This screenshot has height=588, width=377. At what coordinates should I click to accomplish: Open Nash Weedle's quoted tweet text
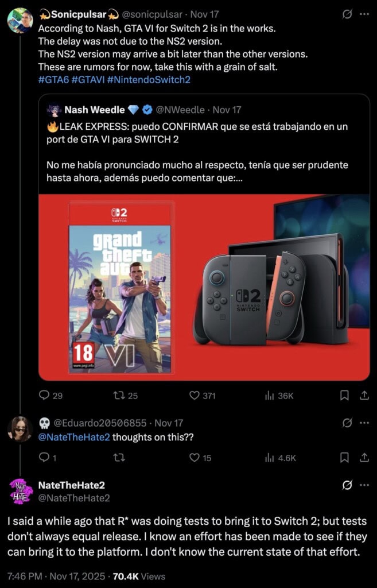coord(197,152)
